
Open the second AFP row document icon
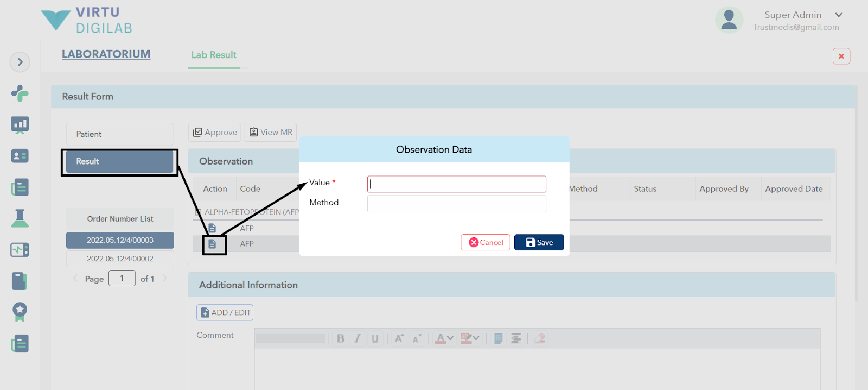point(213,244)
